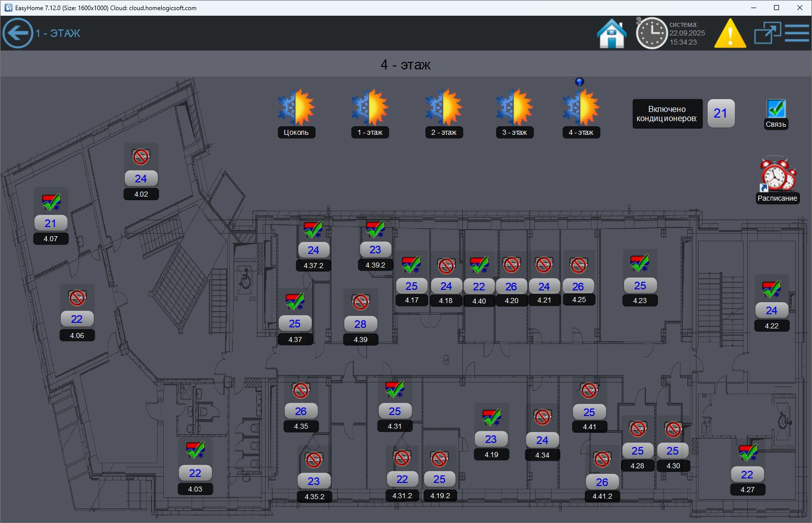The image size is (812, 523).
Task: Open the temperature setpoint of room 4.39
Action: click(360, 324)
